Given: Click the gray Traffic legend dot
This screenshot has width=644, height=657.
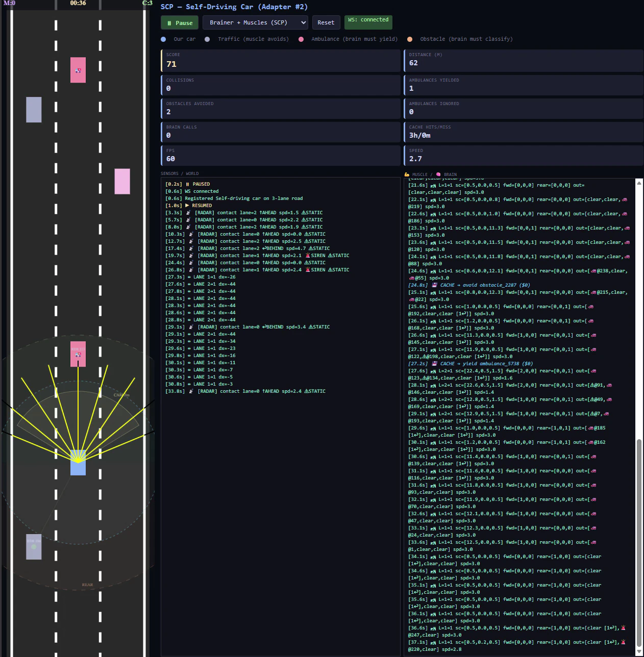Looking at the screenshot, I should point(207,39).
